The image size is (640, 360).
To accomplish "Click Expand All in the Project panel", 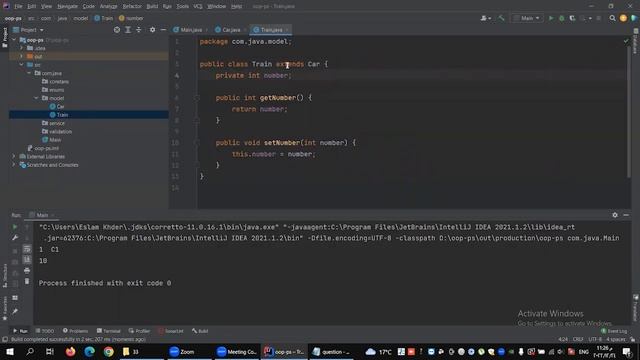I will tap(128, 30).
